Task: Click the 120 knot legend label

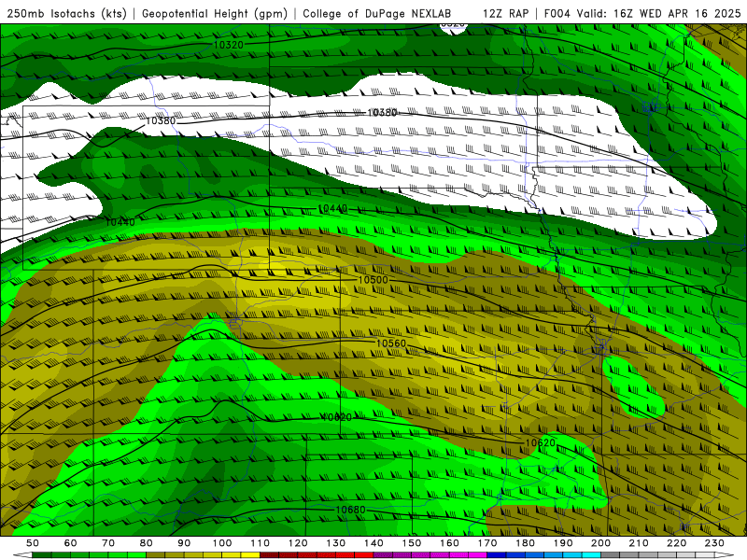Action: coord(298,543)
